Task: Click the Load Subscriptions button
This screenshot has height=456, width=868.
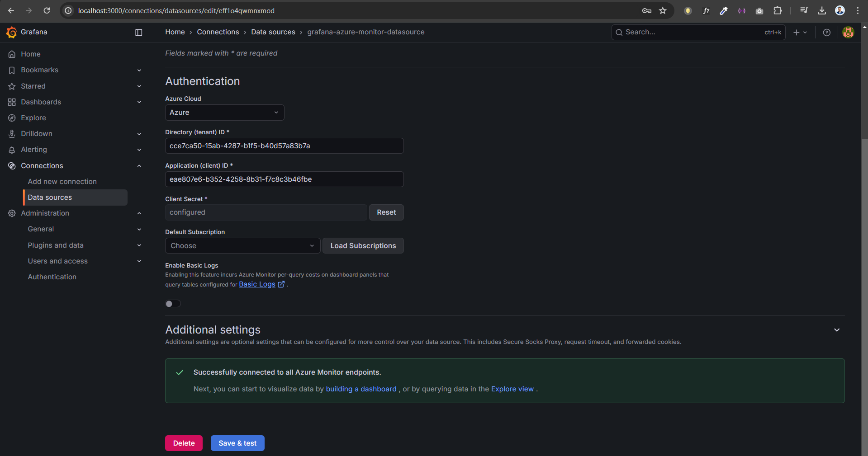Action: pyautogui.click(x=363, y=246)
